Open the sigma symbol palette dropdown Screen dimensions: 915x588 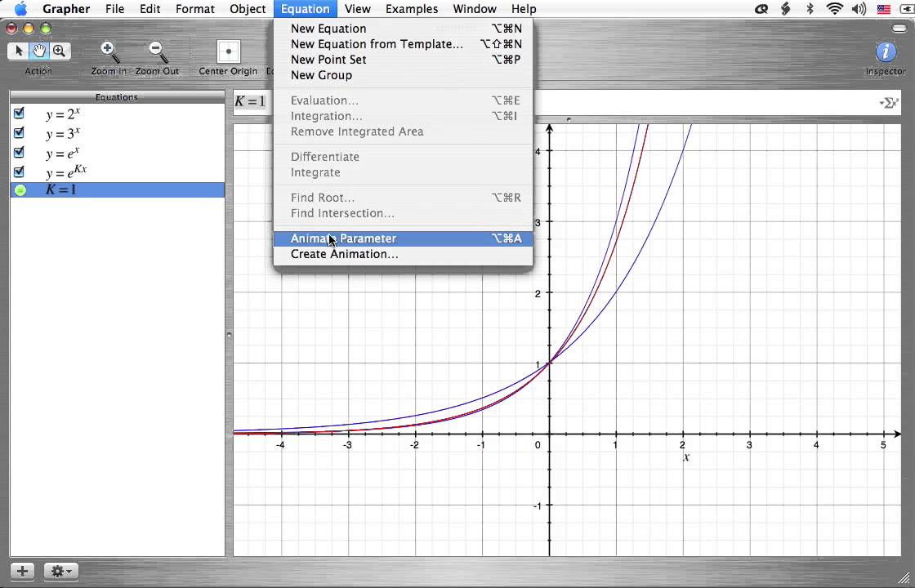tap(889, 103)
